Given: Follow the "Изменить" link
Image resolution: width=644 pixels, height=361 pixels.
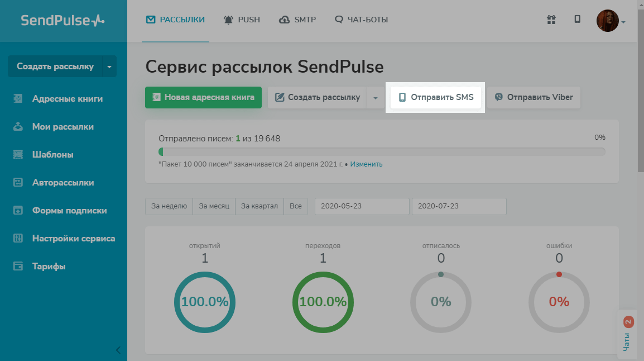Looking at the screenshot, I should coord(367,164).
